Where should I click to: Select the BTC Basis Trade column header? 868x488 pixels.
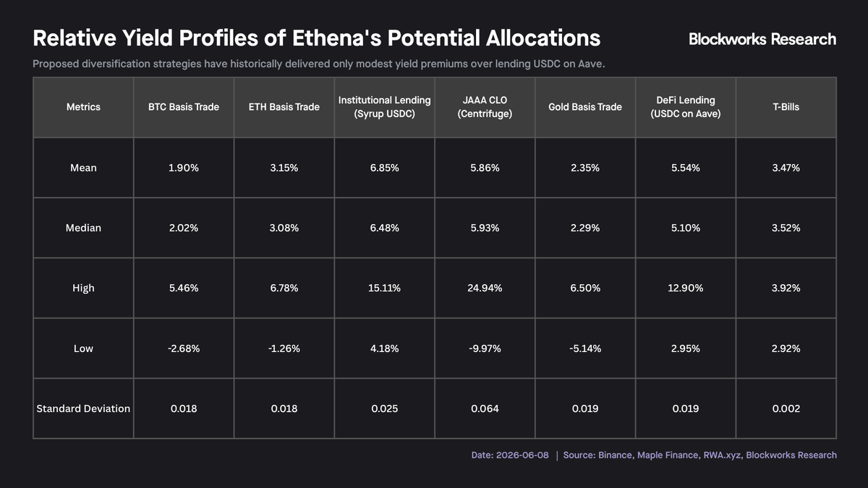(x=184, y=107)
